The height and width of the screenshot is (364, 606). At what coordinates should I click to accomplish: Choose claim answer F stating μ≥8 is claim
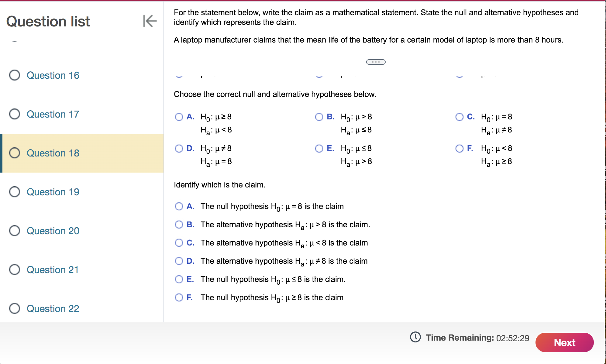pos(179,297)
